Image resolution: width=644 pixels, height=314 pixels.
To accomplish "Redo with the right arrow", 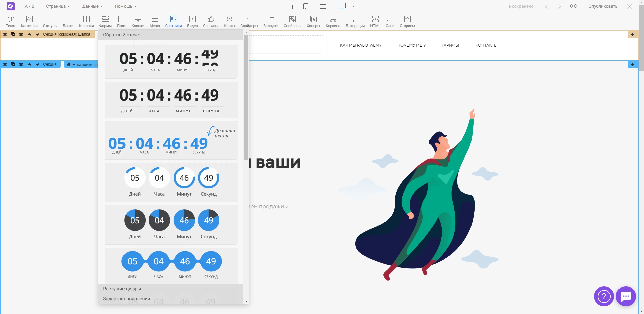I will click(x=558, y=6).
